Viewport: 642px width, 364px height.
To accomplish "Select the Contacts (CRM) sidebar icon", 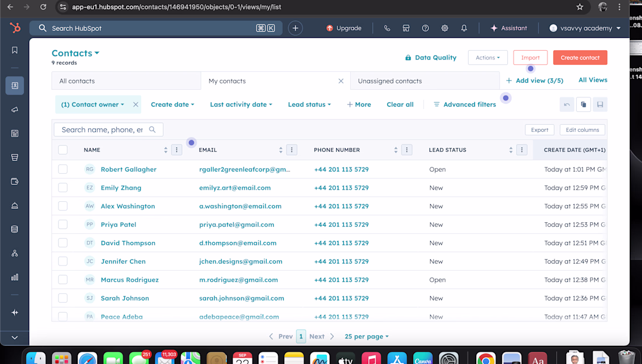I will point(15,86).
